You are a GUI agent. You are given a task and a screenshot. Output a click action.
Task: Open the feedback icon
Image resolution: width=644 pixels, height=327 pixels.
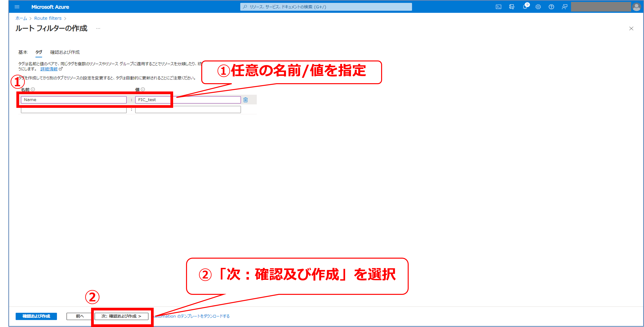tap(564, 7)
